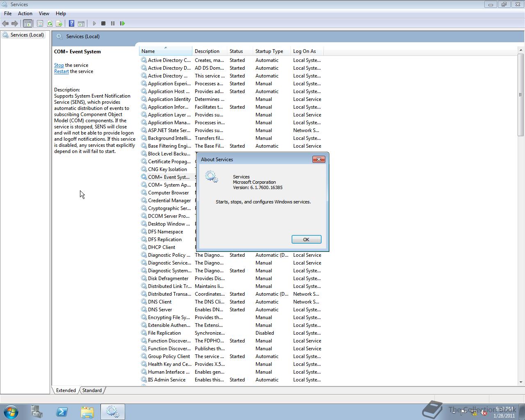
Task: Toggle the Show/Hide Console Tree toolbar icon
Action: [x=27, y=23]
